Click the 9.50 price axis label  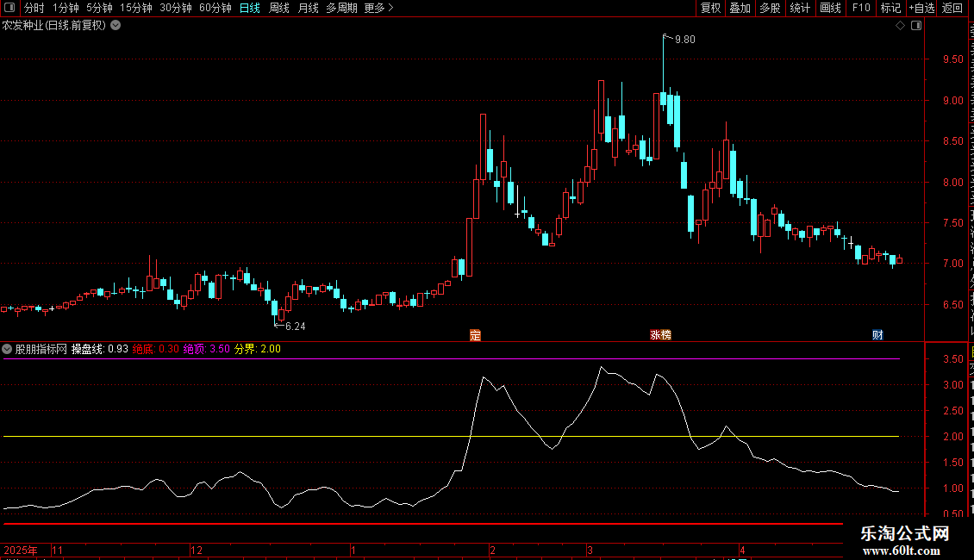click(x=952, y=59)
